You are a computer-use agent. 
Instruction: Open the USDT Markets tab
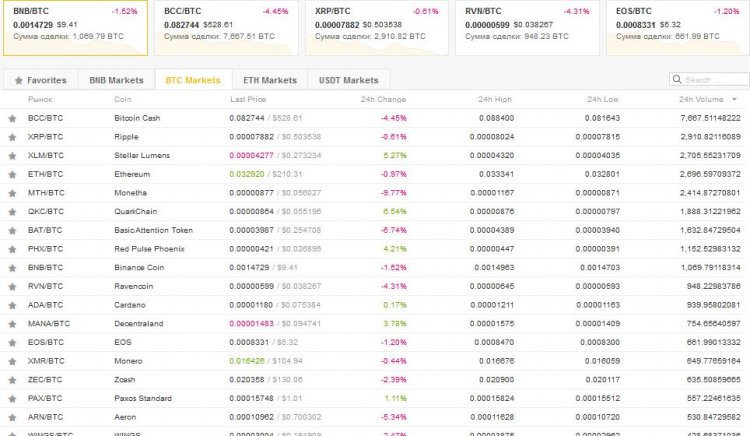[x=349, y=80]
